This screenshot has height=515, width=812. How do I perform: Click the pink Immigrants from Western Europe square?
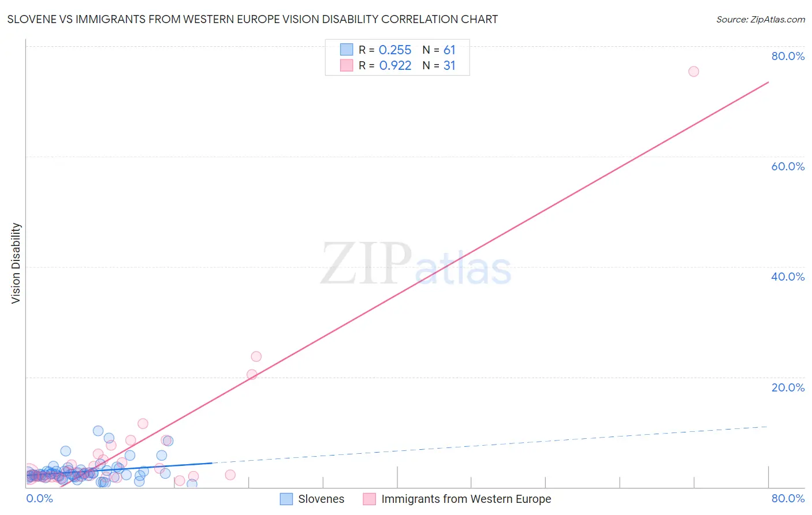(x=370, y=499)
